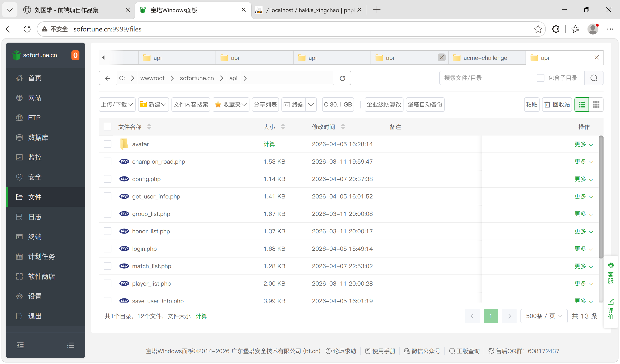This screenshot has width=620, height=364.
Task: Click 计算 link for avatar size
Action: (x=269, y=144)
